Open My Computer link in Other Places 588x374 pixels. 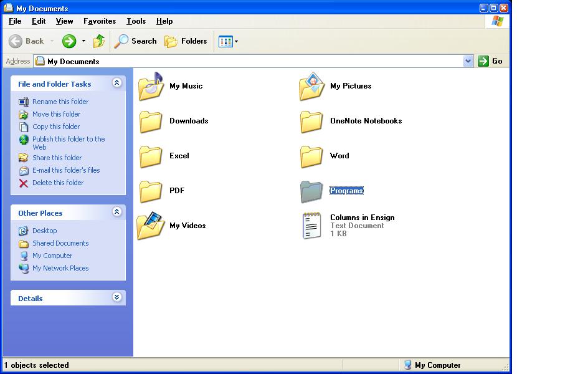[52, 256]
